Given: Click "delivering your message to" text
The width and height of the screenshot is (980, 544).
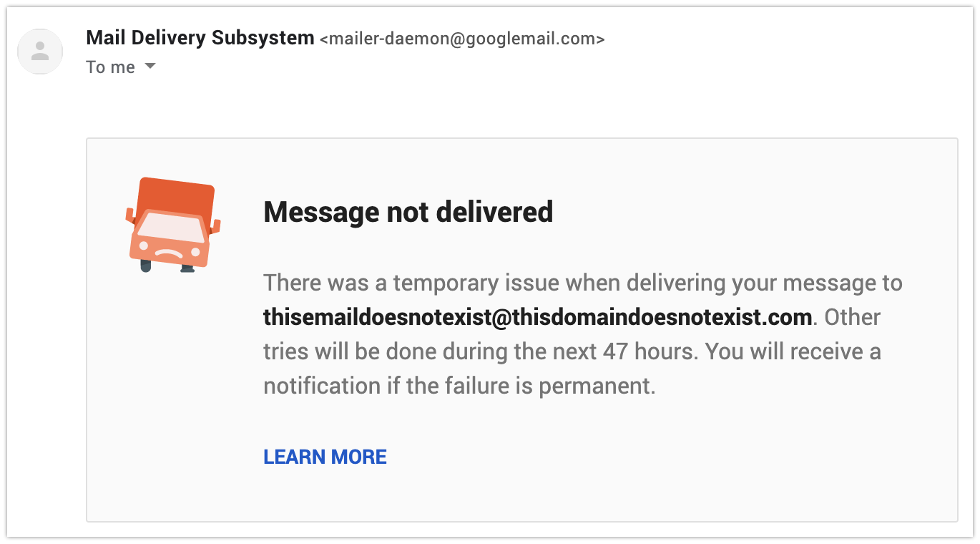Looking at the screenshot, I should (764, 283).
